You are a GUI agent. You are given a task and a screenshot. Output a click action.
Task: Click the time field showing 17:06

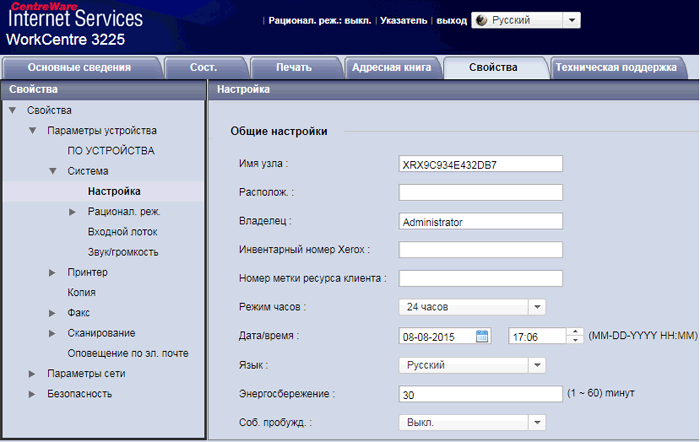coord(538,336)
